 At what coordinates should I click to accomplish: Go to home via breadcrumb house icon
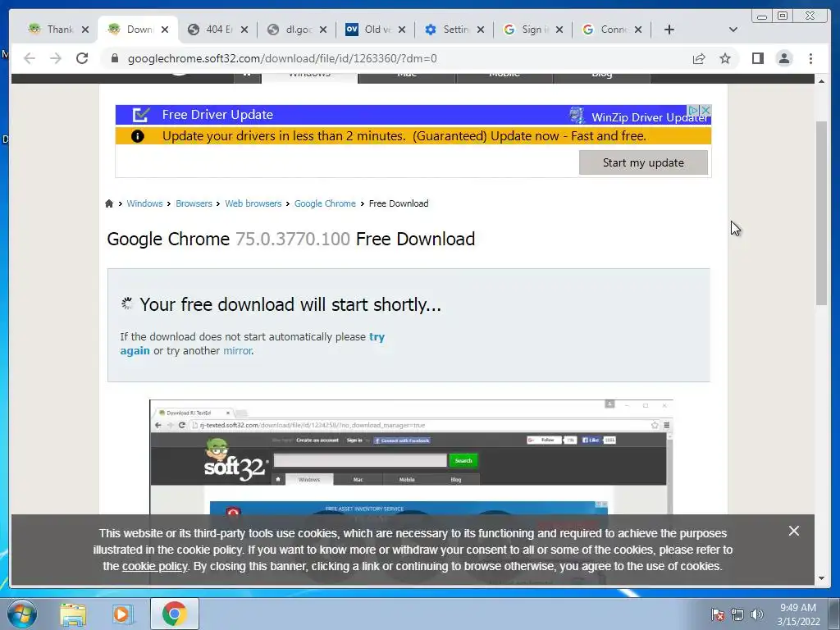coord(109,203)
